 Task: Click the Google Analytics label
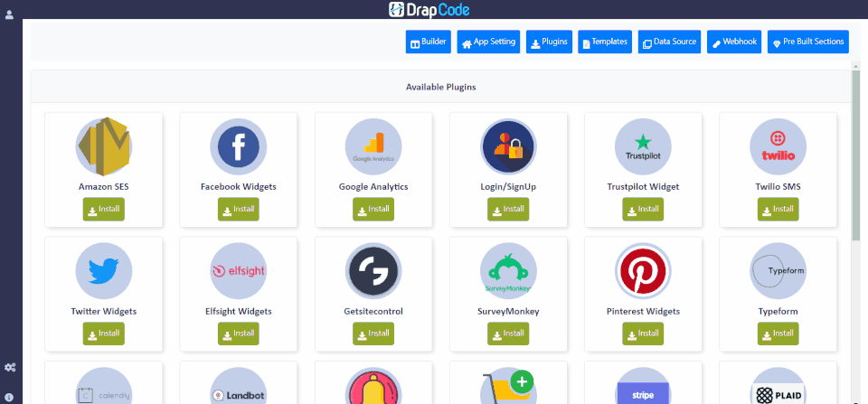373,186
